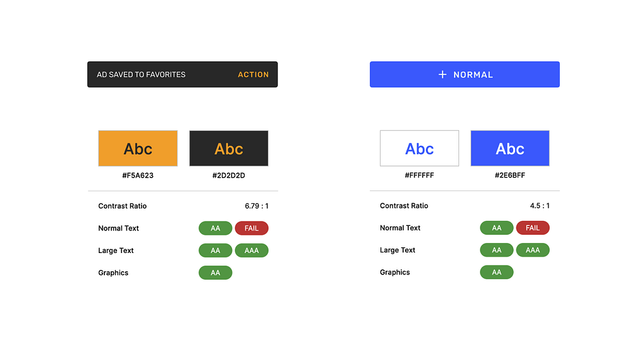Viewport: 644px width, 355px height.
Task: Select the dark #2D2D2D Abc swatch
Action: [229, 149]
